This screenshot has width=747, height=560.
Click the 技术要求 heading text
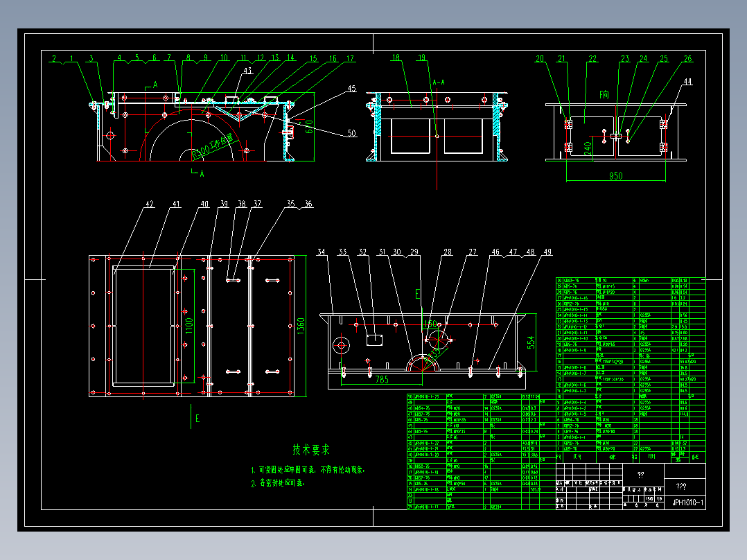tap(311, 449)
